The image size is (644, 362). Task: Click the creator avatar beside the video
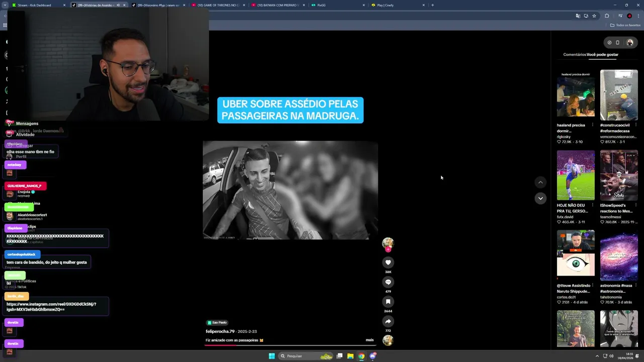[388, 243]
